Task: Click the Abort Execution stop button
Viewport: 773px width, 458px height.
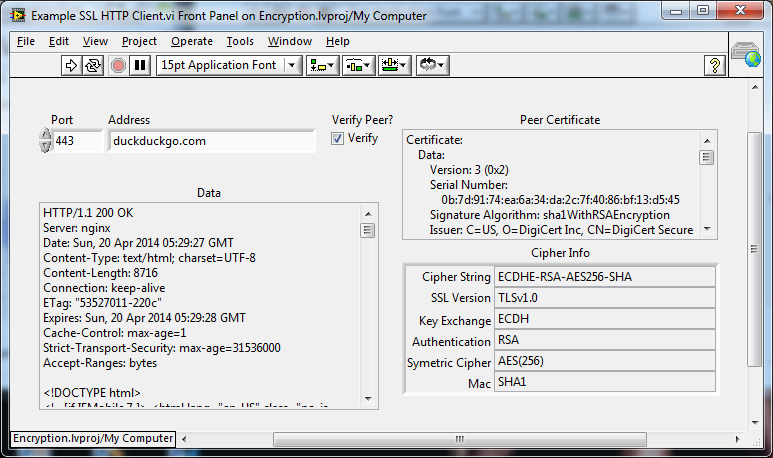Action: click(118, 65)
